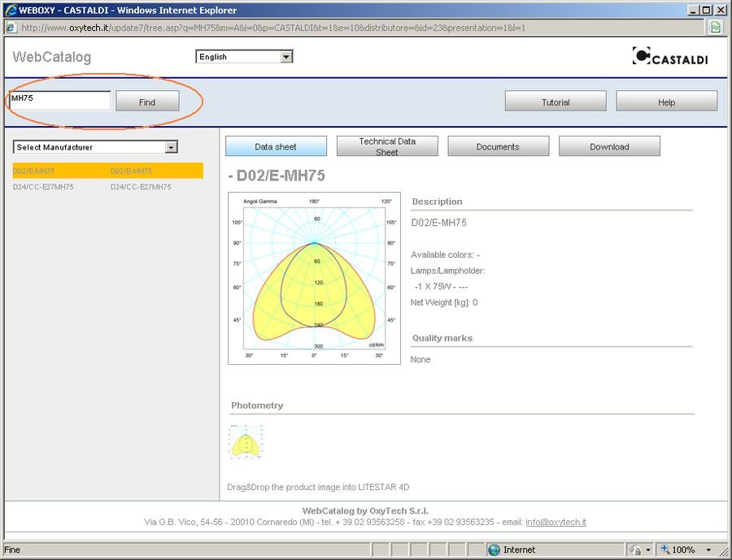
Task: Click the "-1 X 75W - ---" lamp value
Action: pyautogui.click(x=441, y=287)
